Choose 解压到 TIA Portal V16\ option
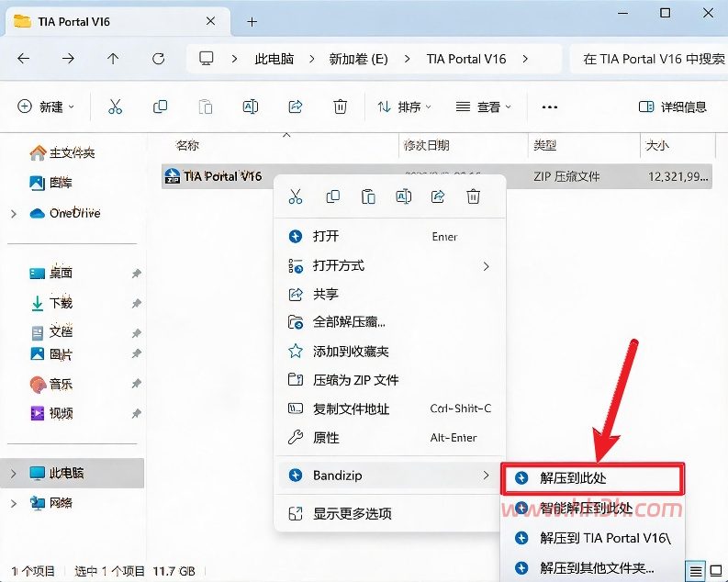This screenshot has height=582, width=728. (593, 538)
